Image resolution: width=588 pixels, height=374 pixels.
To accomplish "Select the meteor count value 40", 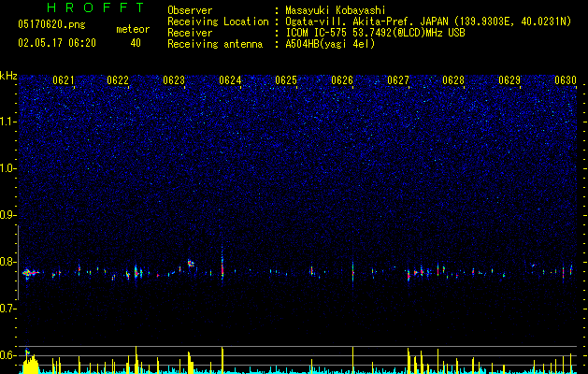I will click(136, 43).
